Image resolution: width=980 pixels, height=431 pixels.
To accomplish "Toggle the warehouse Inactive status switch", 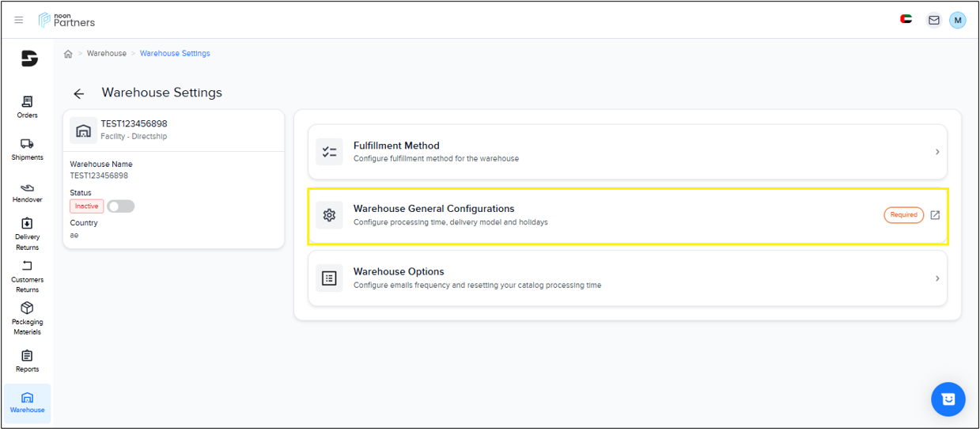I will pos(121,206).
